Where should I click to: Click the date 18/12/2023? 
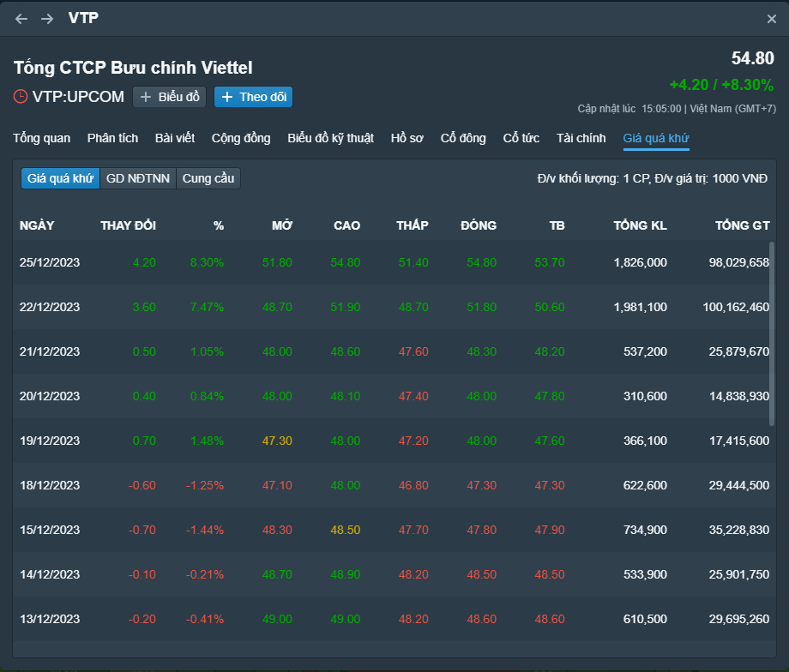(x=50, y=485)
